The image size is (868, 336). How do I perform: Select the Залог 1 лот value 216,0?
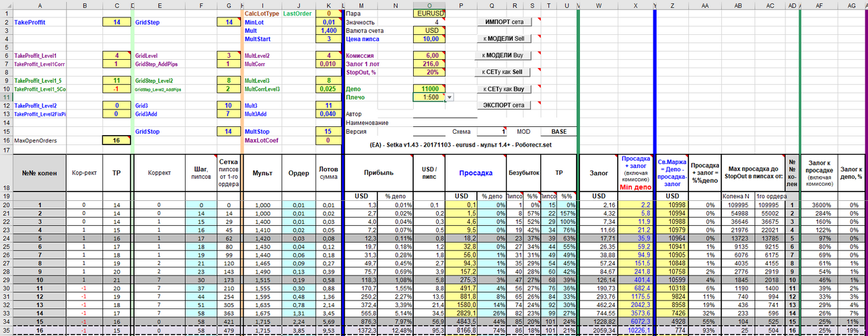(429, 64)
